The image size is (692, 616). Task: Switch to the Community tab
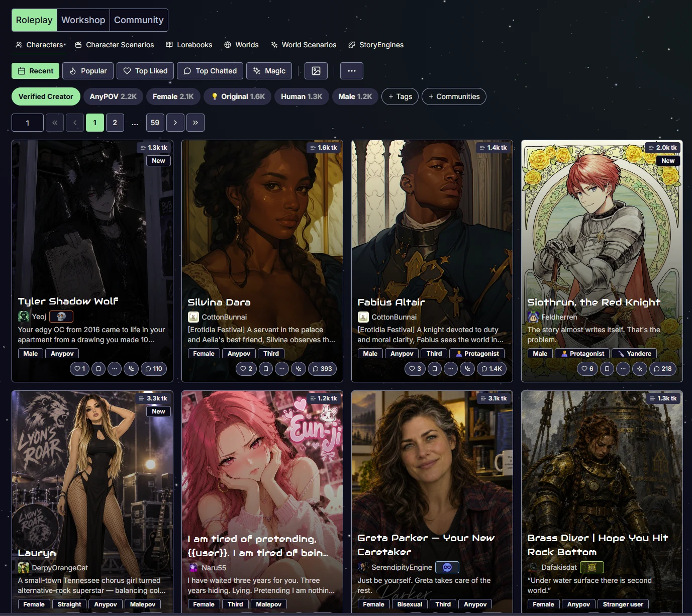[139, 20]
